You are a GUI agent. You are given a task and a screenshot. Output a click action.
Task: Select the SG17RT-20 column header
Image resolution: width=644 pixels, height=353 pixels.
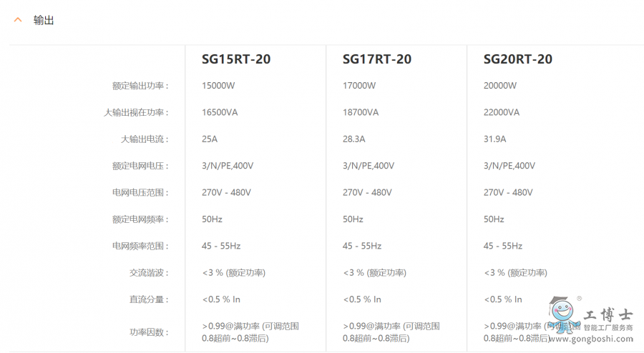coord(377,59)
